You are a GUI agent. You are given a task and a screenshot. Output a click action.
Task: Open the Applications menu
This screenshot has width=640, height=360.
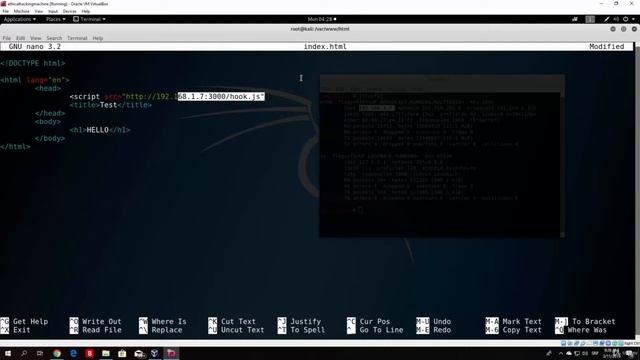coord(19,19)
